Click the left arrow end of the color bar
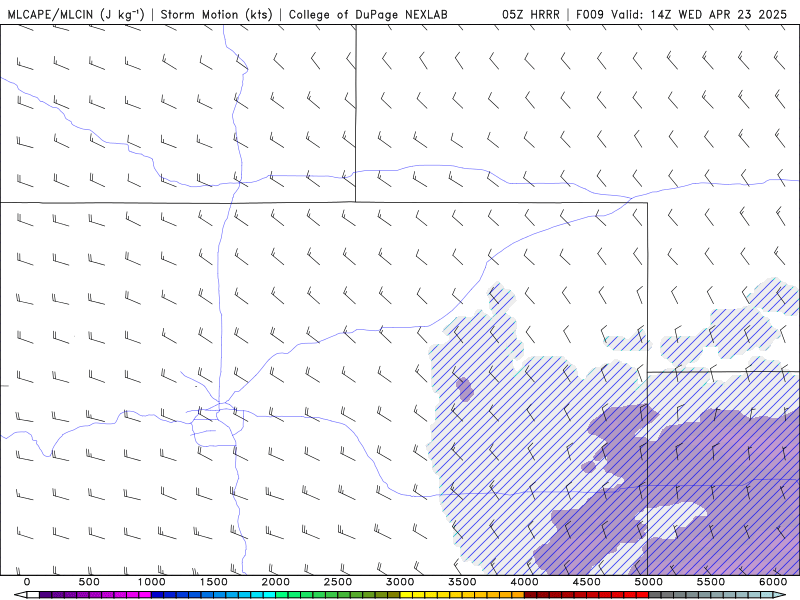This screenshot has width=800, height=600. tap(20, 595)
